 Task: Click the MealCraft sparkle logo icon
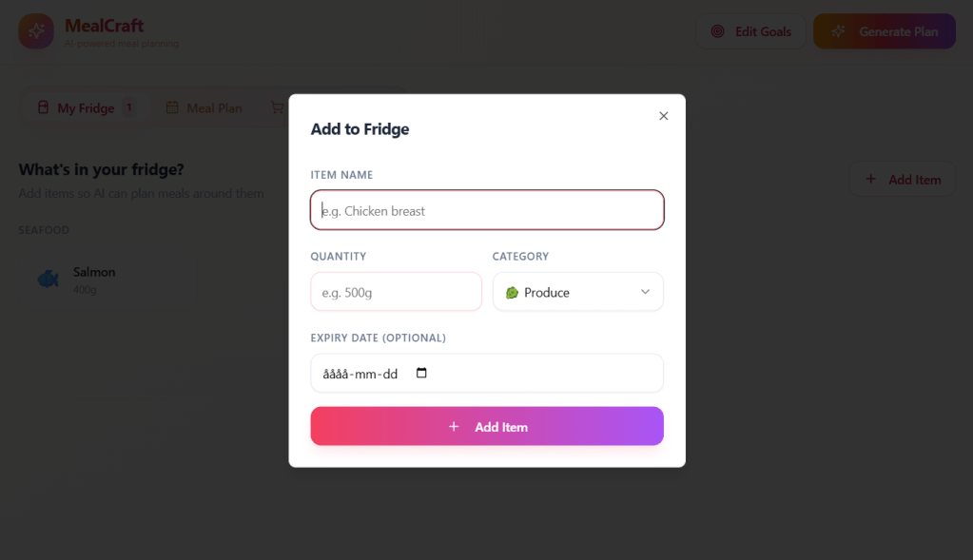click(x=36, y=31)
